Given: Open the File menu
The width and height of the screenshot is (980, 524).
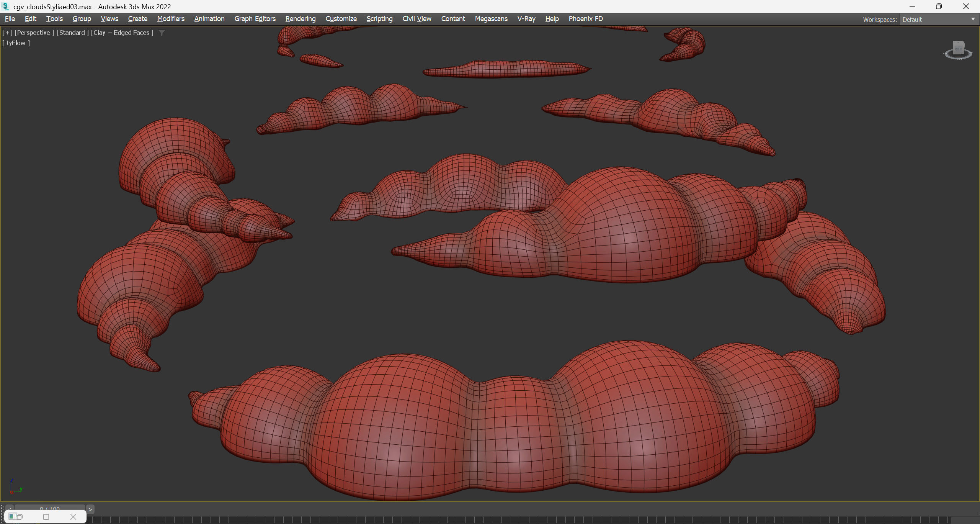Looking at the screenshot, I should (x=10, y=19).
